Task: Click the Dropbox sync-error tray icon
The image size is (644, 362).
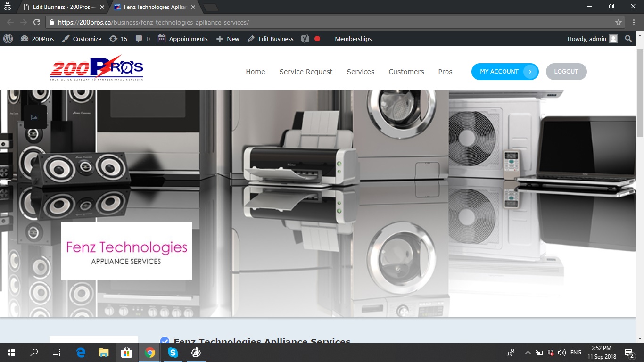Action: (550, 352)
